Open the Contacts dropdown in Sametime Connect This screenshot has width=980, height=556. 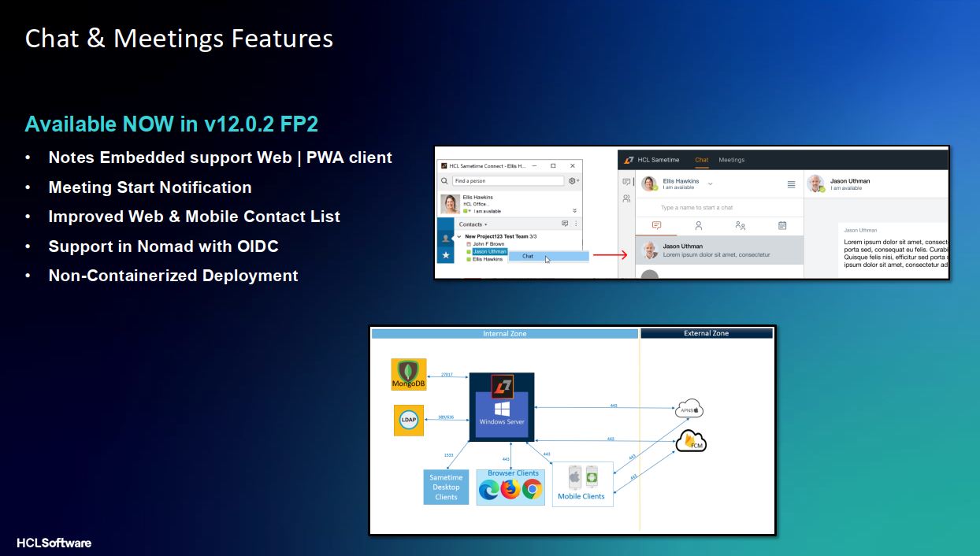(473, 224)
